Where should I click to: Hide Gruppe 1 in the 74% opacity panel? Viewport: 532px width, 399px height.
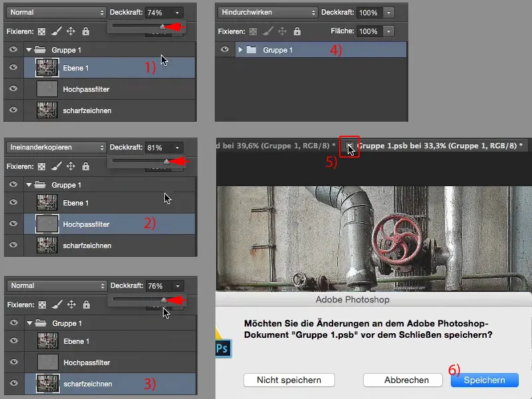point(13,49)
